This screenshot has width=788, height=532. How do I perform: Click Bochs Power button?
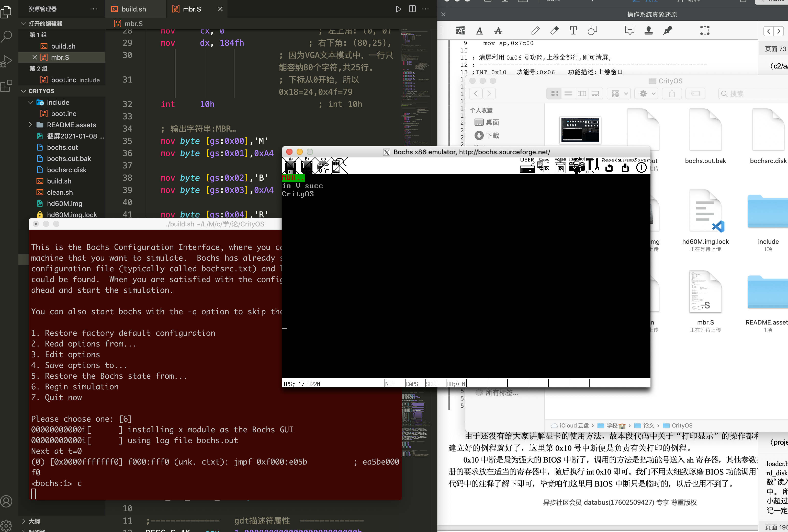641,165
